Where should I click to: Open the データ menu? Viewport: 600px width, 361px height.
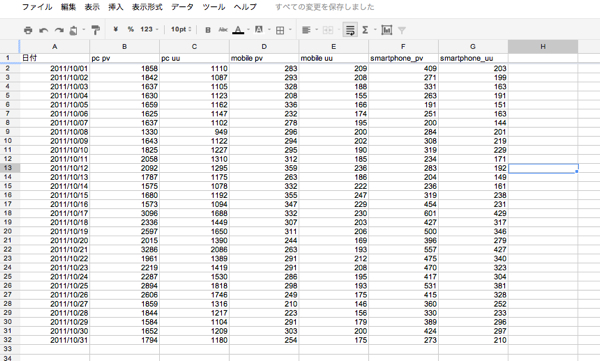click(182, 7)
